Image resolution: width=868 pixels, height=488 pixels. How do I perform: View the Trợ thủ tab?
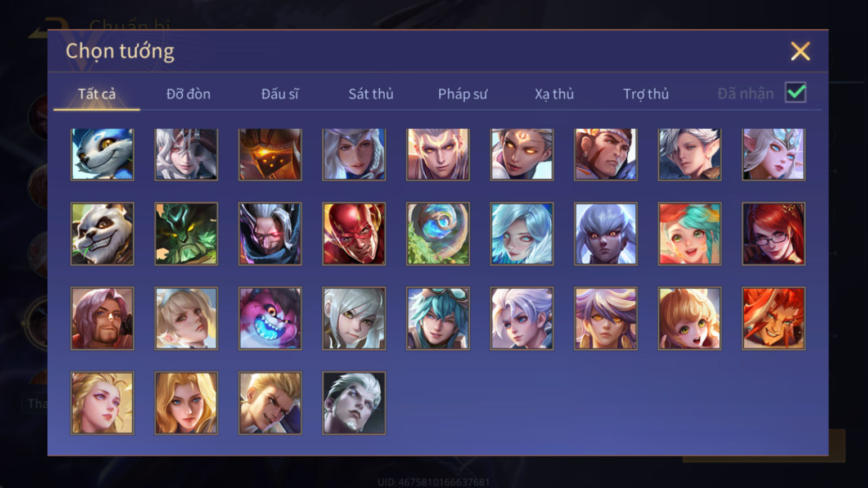pyautogui.click(x=646, y=94)
